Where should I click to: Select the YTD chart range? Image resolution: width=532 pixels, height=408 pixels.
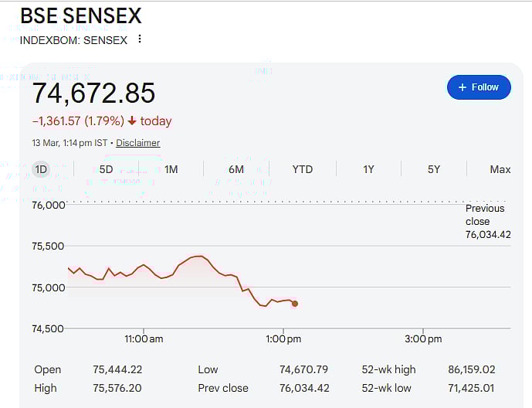click(302, 169)
